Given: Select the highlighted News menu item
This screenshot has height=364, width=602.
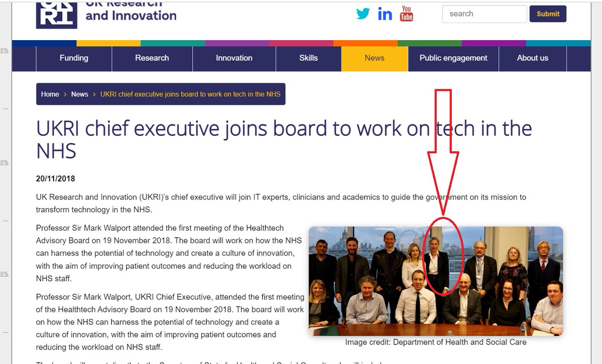Looking at the screenshot, I should tap(375, 58).
